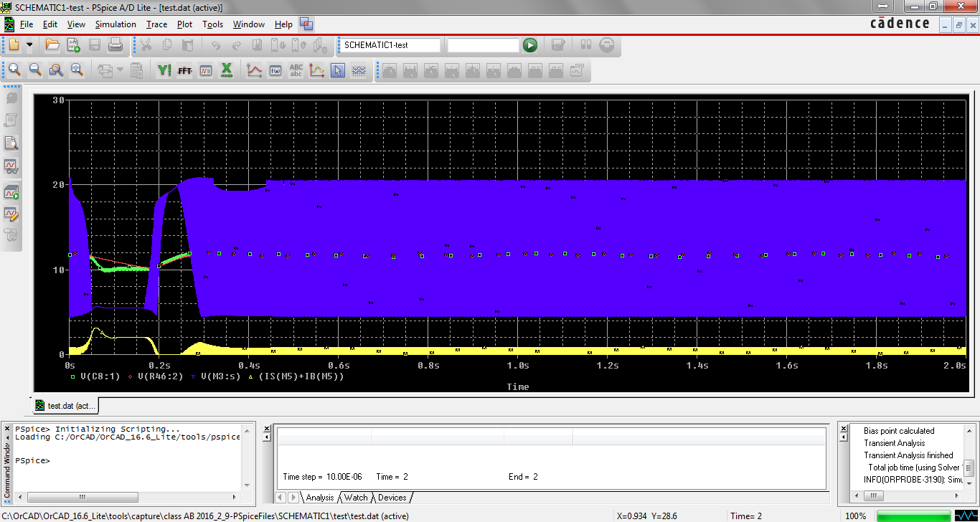The width and height of the screenshot is (980, 522).
Task: Click the Zoom Fit icon
Action: 77,70
